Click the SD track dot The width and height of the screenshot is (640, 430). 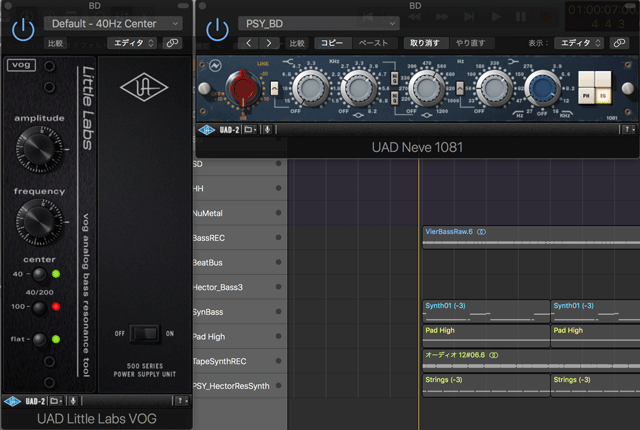coord(278,164)
